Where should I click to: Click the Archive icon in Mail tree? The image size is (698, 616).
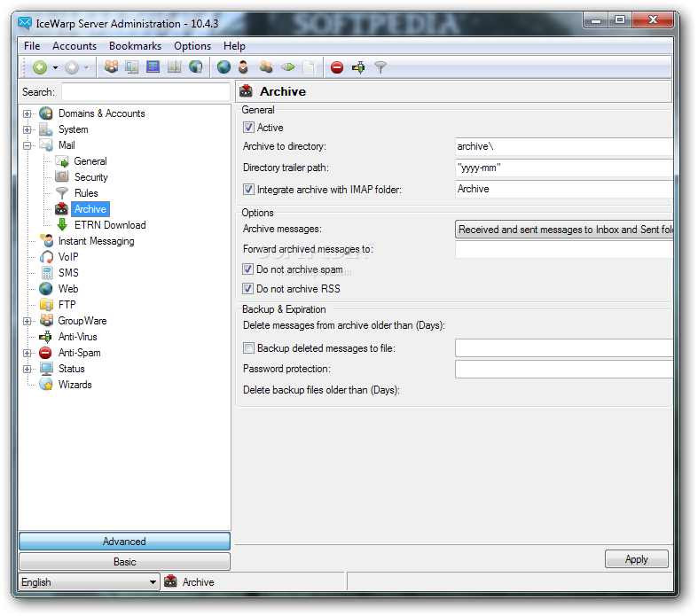(61, 209)
